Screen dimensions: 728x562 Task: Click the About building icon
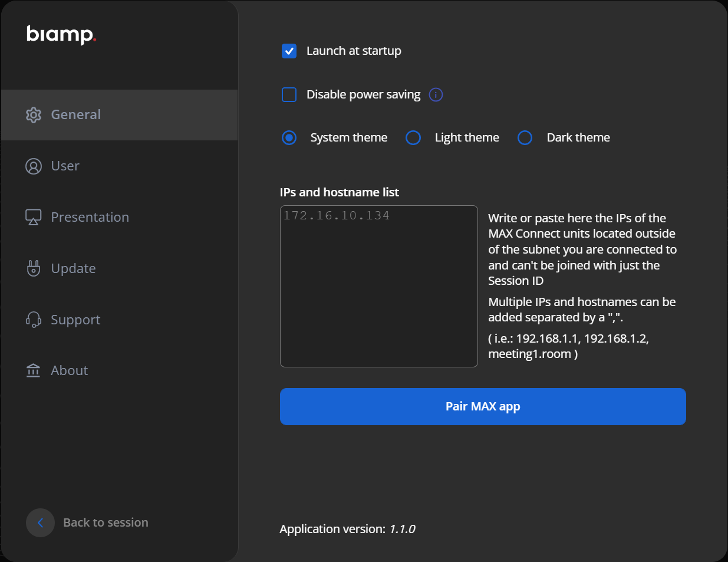tap(34, 370)
